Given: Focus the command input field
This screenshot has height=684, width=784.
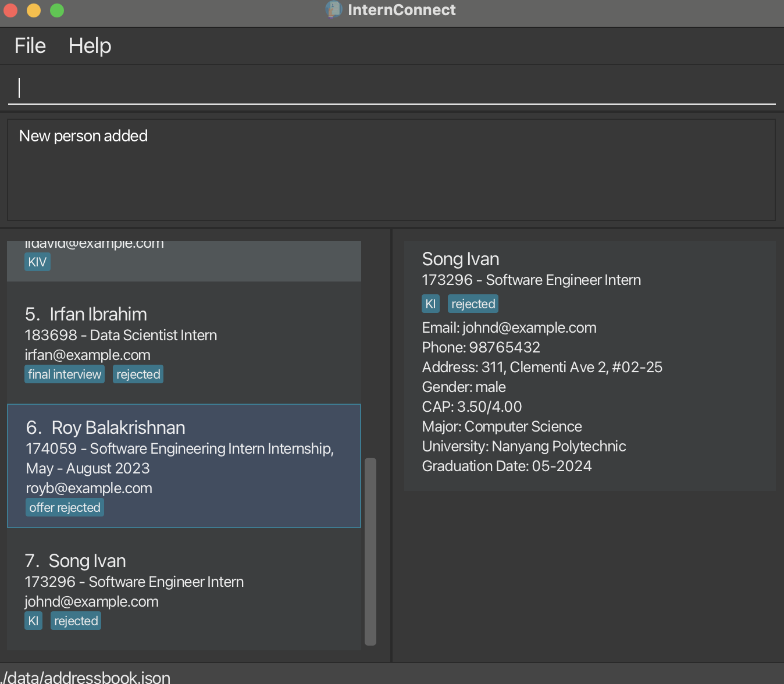Looking at the screenshot, I should [391, 88].
